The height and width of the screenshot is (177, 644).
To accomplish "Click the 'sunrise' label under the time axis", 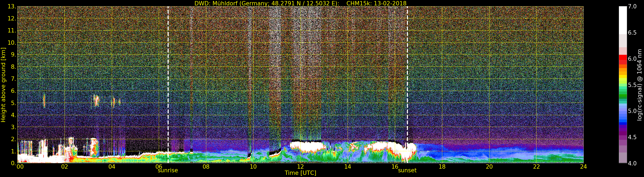I will pos(168,171).
